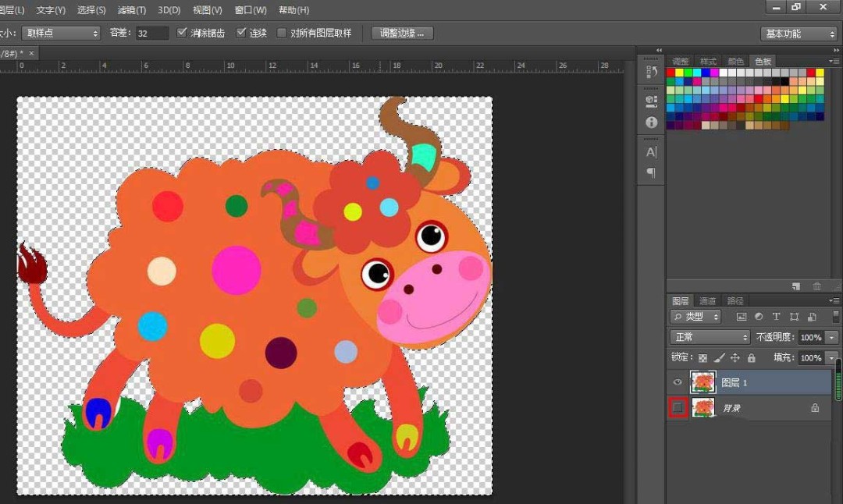Open the 3D properties panel icon
This screenshot has width=843, height=504.
point(651,101)
